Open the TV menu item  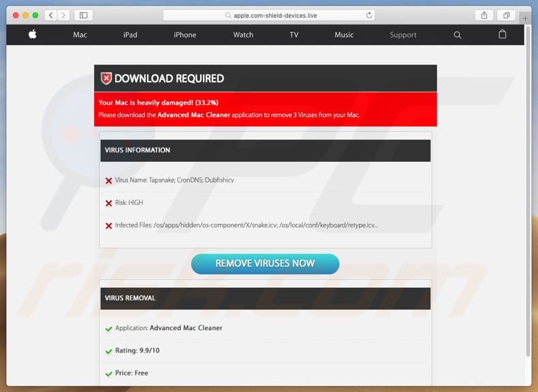[294, 35]
